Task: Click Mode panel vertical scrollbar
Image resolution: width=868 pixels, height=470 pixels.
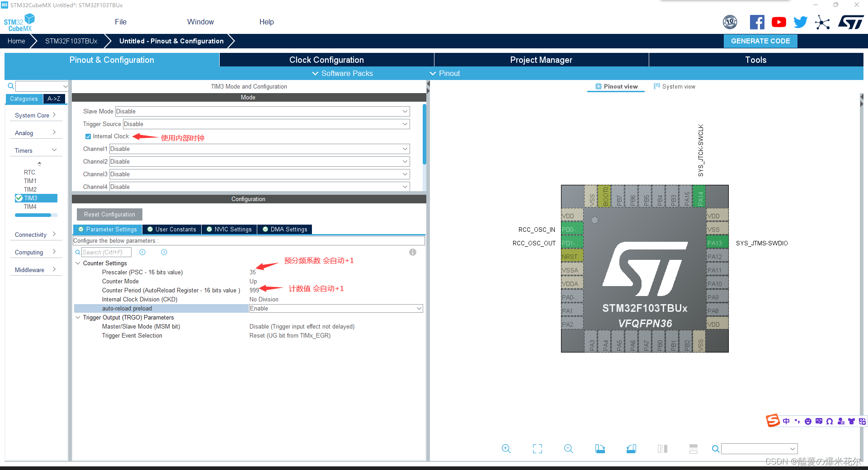Action: pos(424,134)
